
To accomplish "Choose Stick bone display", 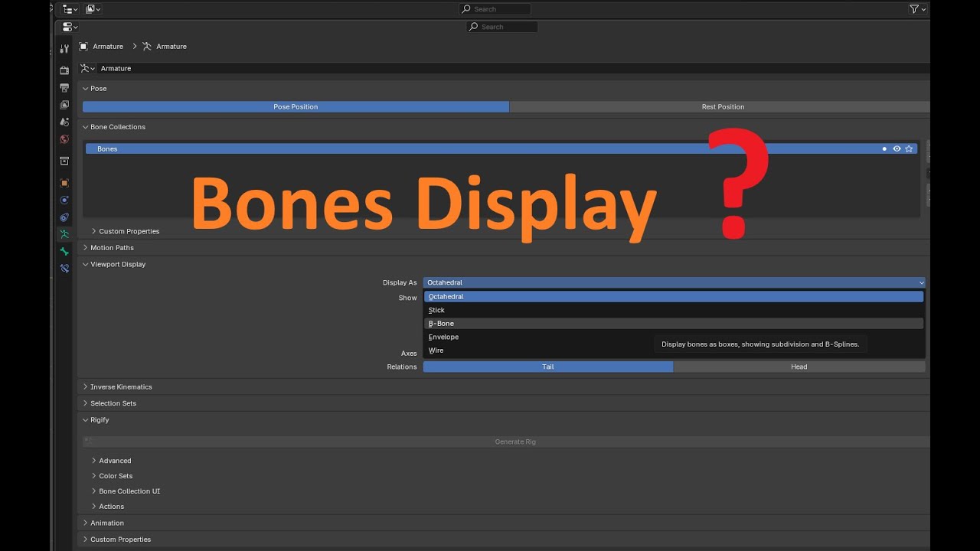I will pyautogui.click(x=674, y=310).
